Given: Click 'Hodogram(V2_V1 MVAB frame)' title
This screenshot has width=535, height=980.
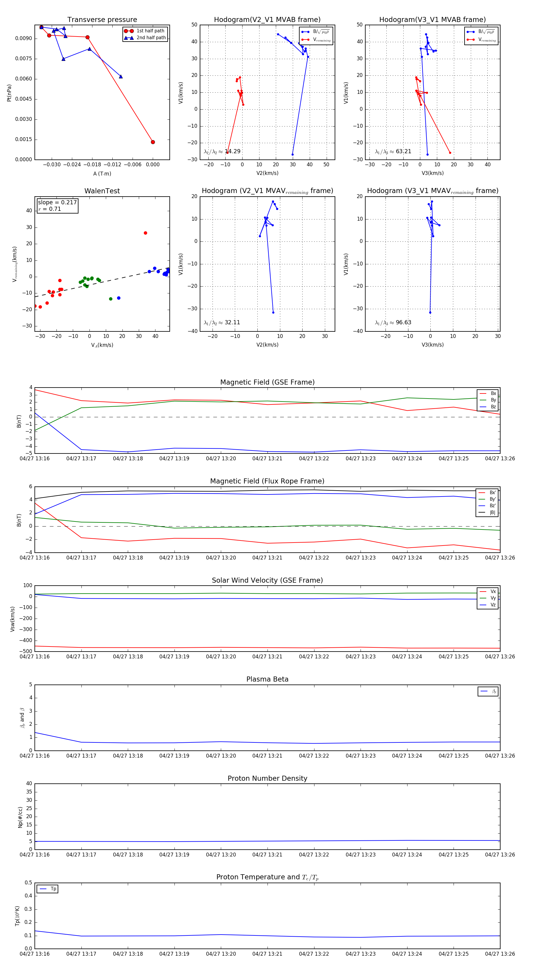Looking at the screenshot, I should tap(267, 20).
